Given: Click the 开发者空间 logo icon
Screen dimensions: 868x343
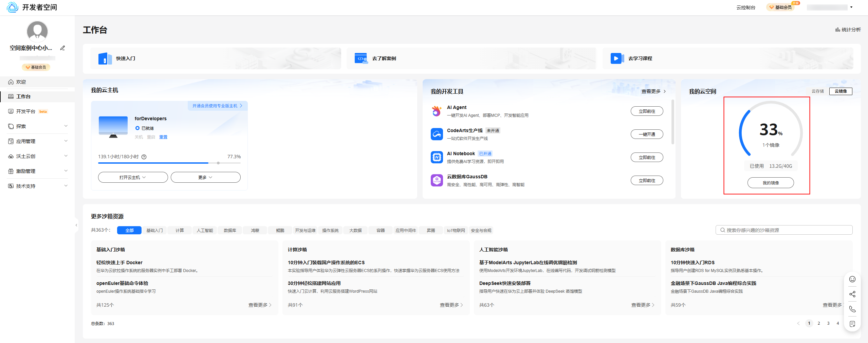Looking at the screenshot, I should tap(13, 7).
